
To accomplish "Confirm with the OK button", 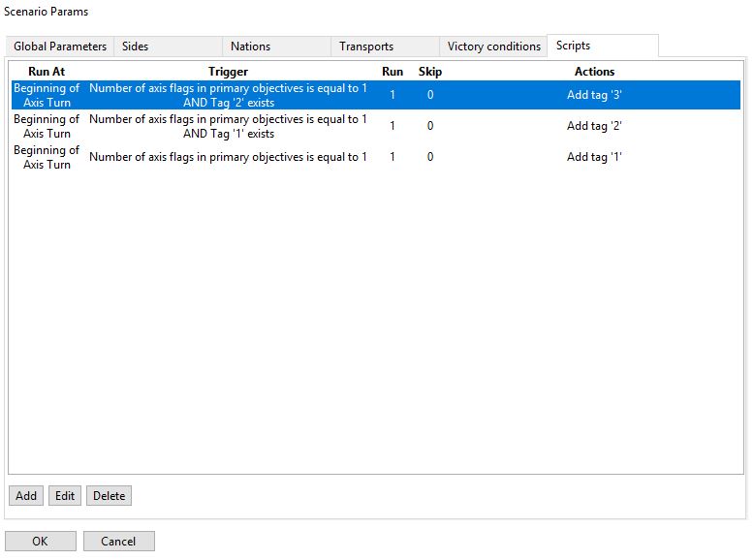I will coord(40,542).
